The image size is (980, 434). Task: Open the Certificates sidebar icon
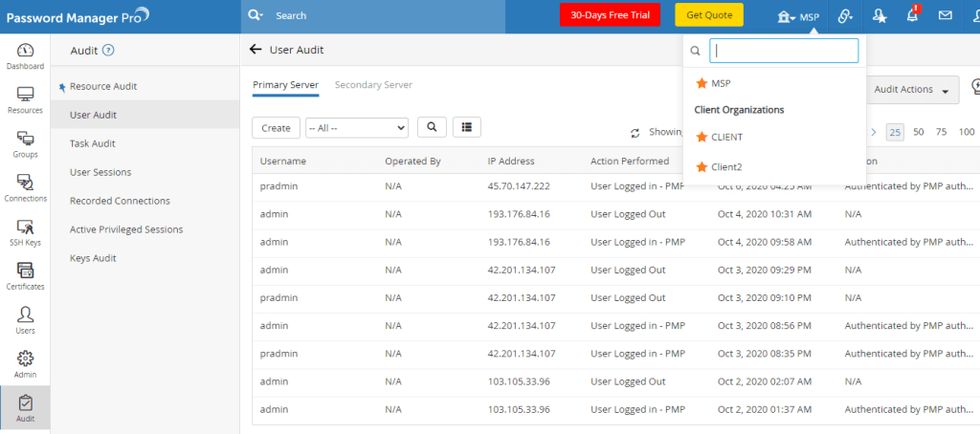[25, 275]
